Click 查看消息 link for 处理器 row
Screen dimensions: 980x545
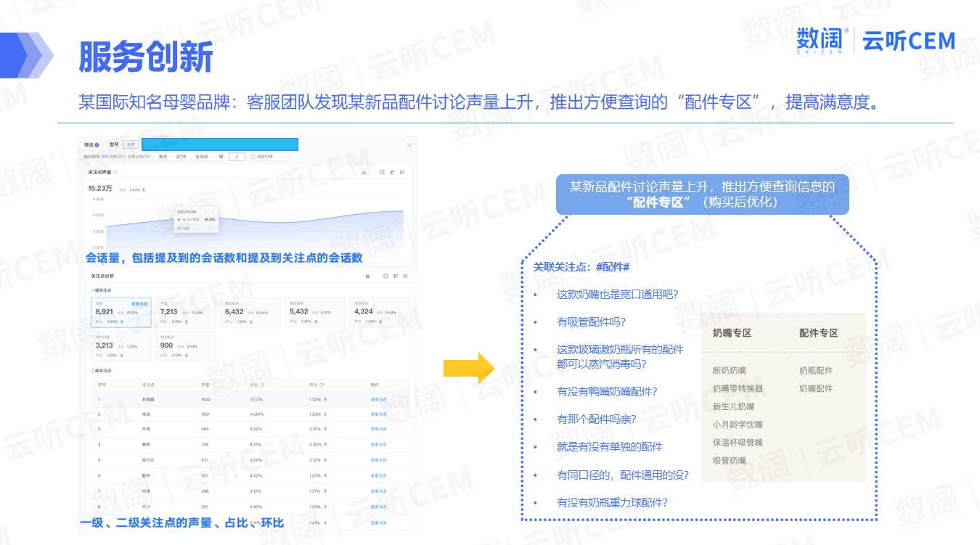tap(378, 399)
